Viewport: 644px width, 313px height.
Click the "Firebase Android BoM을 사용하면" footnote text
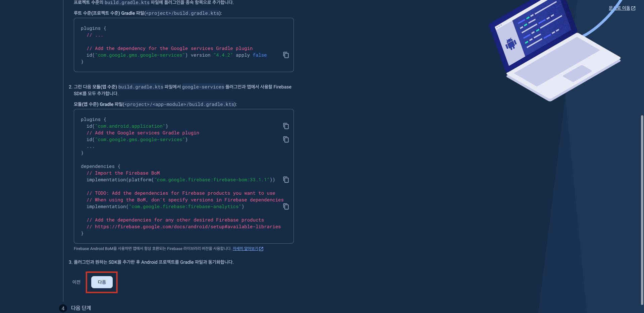(x=153, y=249)
